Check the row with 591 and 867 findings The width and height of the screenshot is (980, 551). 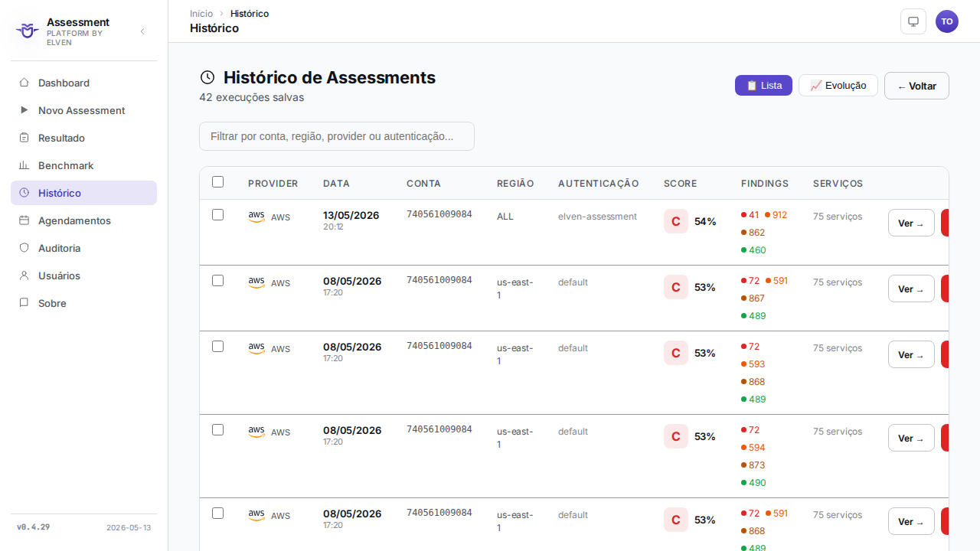click(x=217, y=280)
